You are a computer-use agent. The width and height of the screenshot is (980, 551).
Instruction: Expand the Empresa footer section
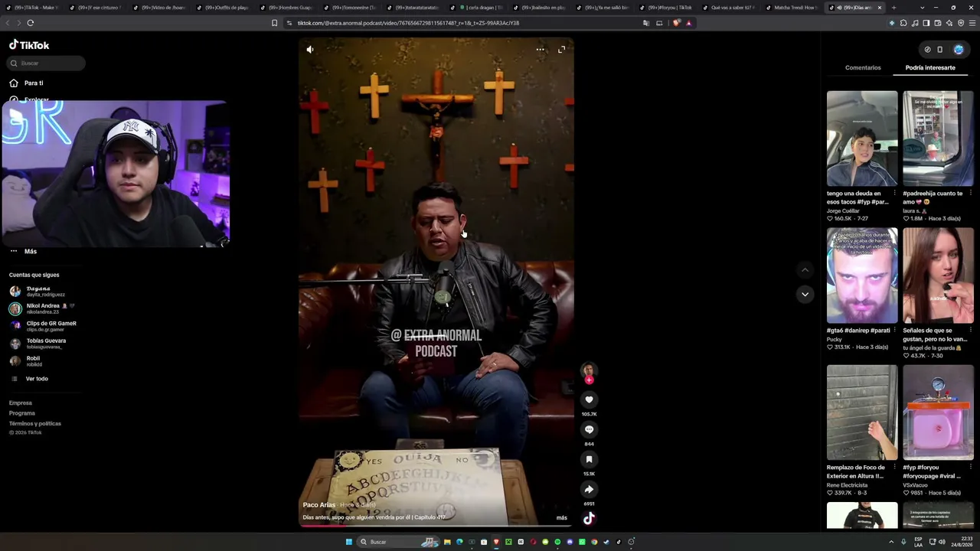pyautogui.click(x=21, y=403)
